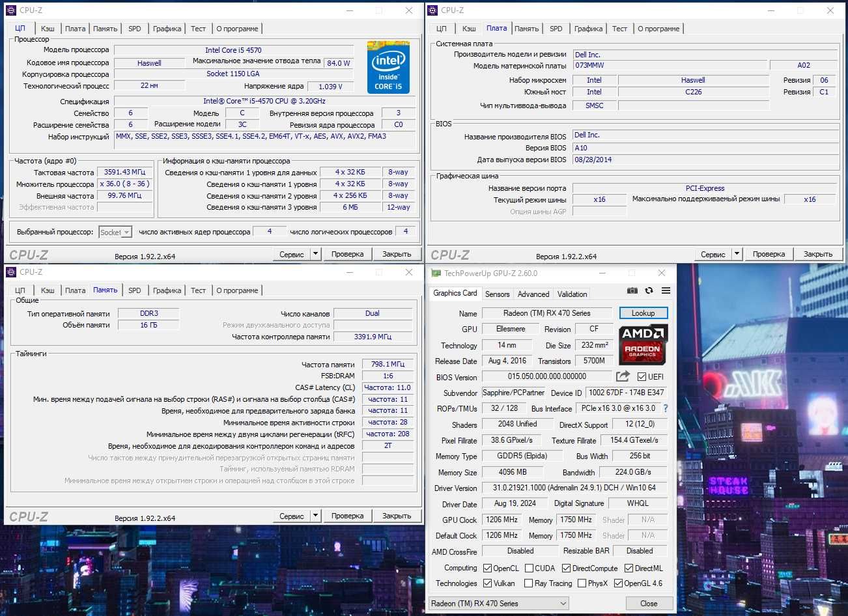Click the DRAM frequency value 798.1 МГц

pos(388,364)
